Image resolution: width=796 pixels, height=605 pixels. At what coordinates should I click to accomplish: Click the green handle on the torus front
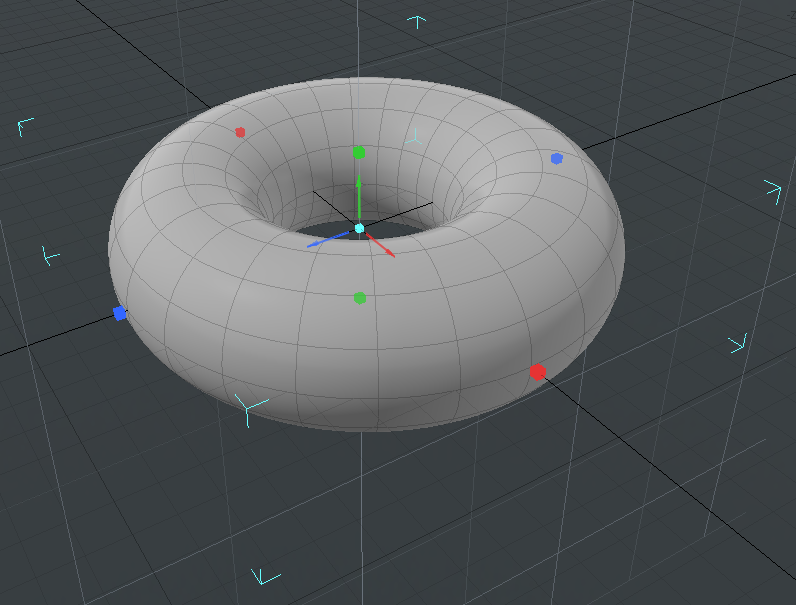[360, 298]
